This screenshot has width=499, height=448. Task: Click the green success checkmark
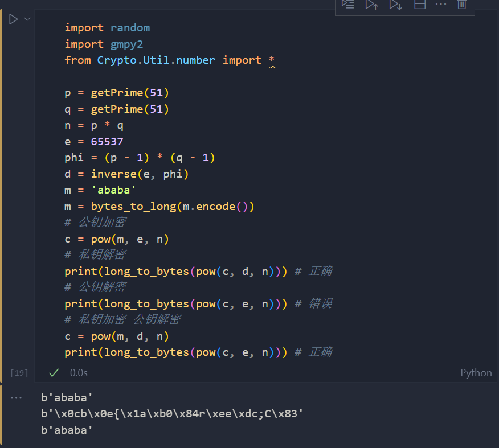tap(54, 373)
